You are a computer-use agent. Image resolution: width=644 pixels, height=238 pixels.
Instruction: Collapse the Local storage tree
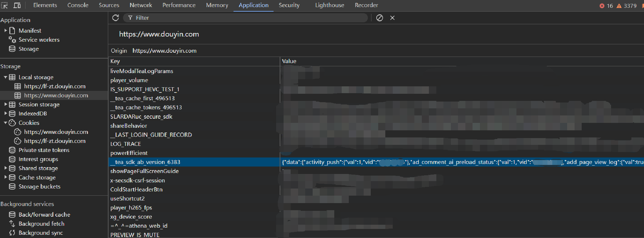click(5, 77)
